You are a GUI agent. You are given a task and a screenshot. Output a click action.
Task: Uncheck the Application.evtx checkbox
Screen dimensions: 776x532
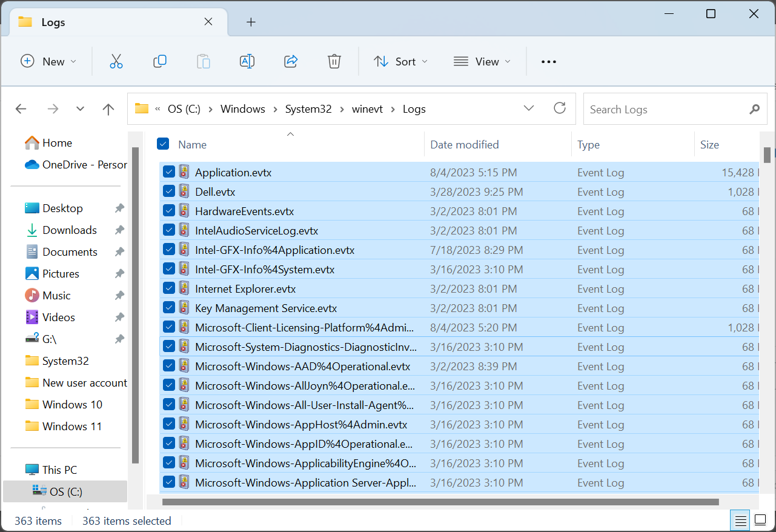[169, 172]
